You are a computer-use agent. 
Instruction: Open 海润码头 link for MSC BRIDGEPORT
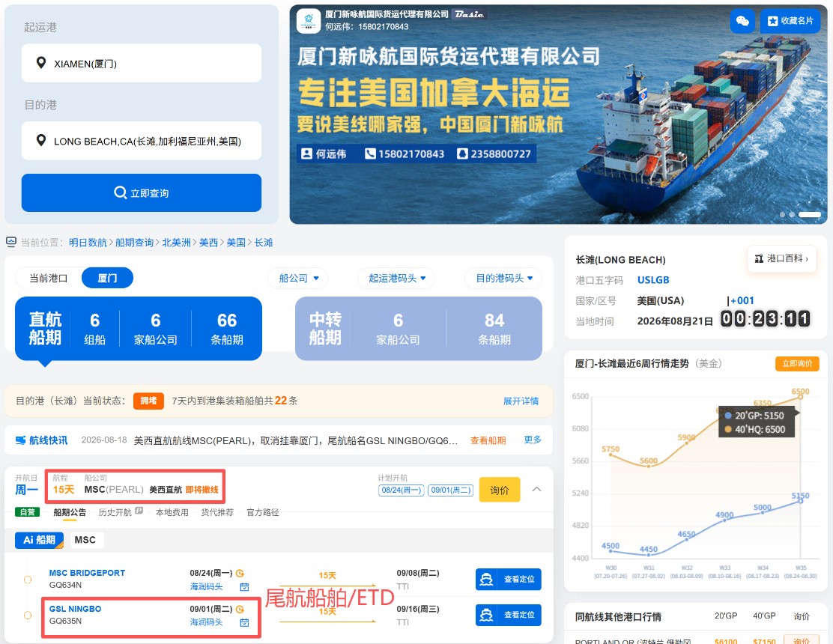click(206, 586)
